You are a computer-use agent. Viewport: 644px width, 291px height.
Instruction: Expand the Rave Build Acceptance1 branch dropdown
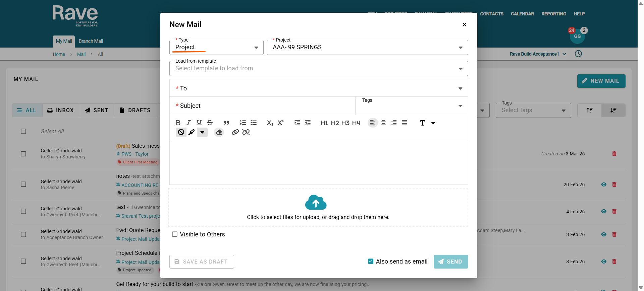click(x=538, y=54)
